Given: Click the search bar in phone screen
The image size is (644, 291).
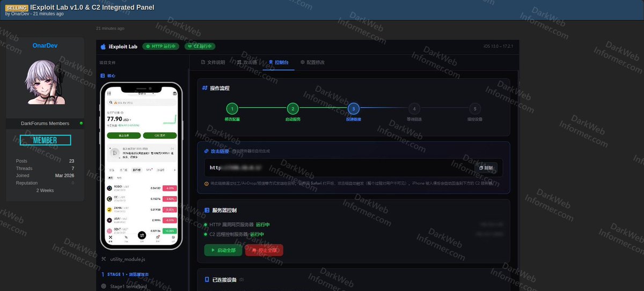Looking at the screenshot, I should [x=142, y=102].
